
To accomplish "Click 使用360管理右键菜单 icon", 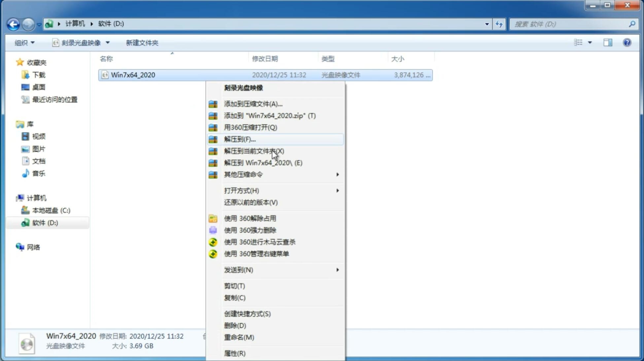I will coord(212,253).
